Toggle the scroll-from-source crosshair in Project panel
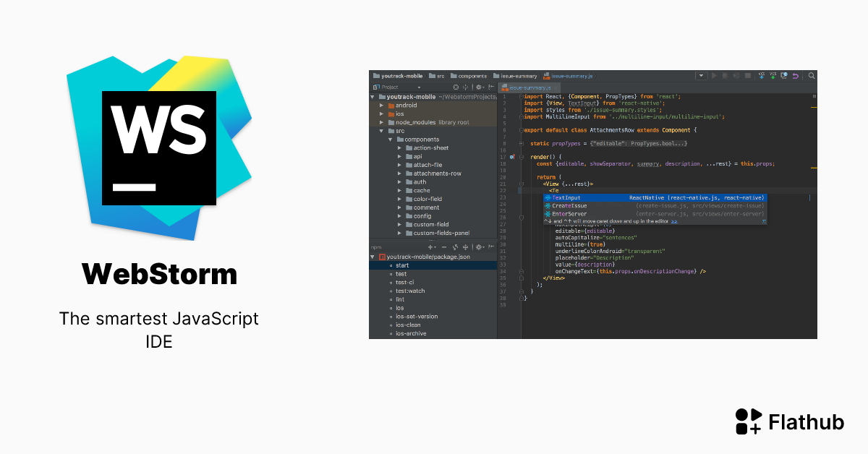This screenshot has height=454, width=868. click(467, 87)
